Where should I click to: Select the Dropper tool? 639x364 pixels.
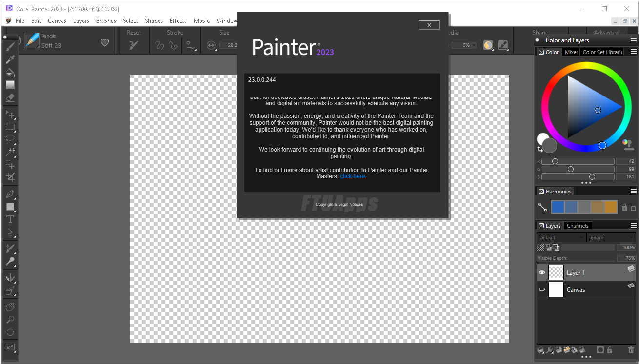click(x=10, y=59)
